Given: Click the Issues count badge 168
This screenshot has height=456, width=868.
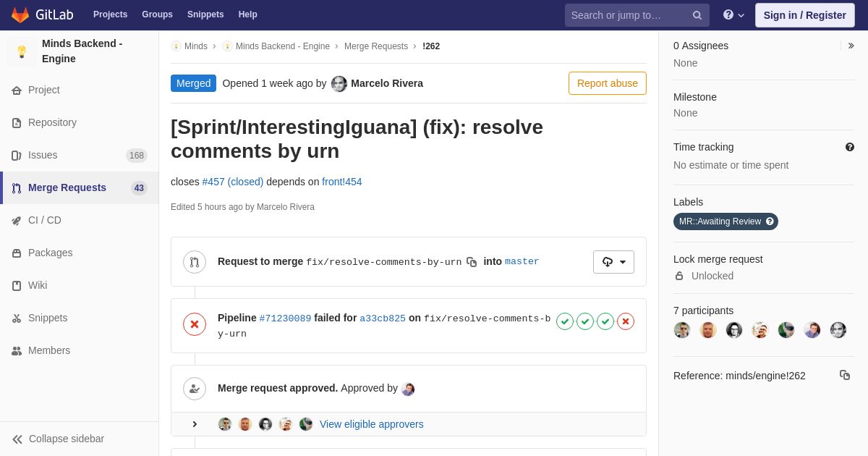Looking at the screenshot, I should [x=137, y=156].
